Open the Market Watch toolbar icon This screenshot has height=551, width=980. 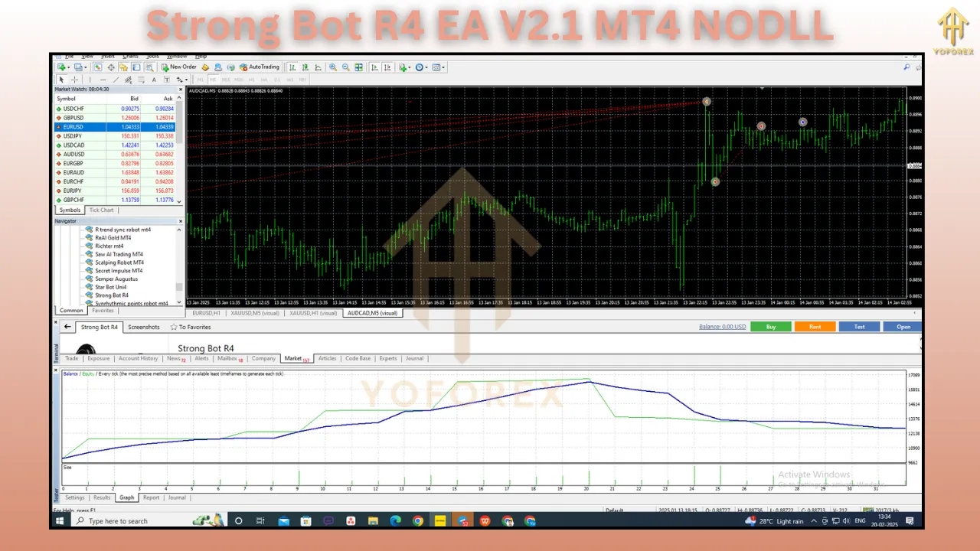click(x=98, y=67)
